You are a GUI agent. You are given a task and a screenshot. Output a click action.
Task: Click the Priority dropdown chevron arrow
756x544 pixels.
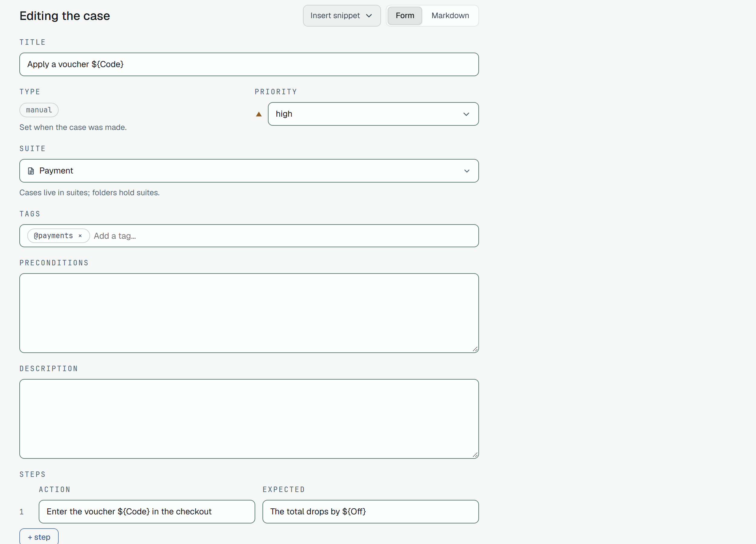[466, 114]
